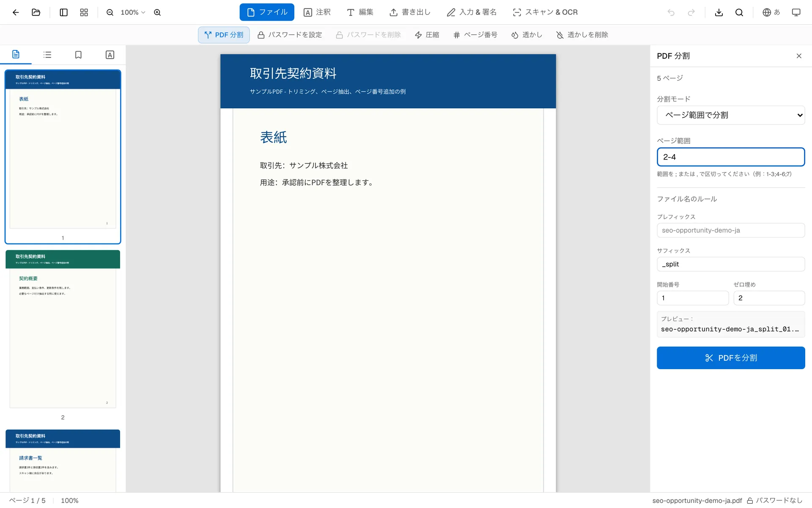812x508 pixels.
Task: Click the ゼロ埋め input field
Action: click(769, 298)
